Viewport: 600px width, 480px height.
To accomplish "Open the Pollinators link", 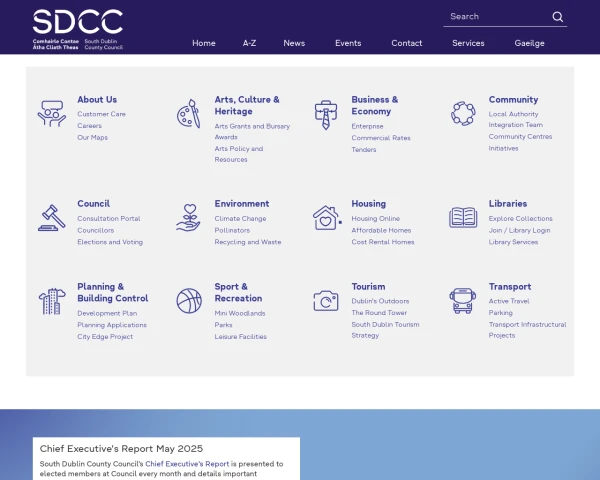I will [232, 230].
